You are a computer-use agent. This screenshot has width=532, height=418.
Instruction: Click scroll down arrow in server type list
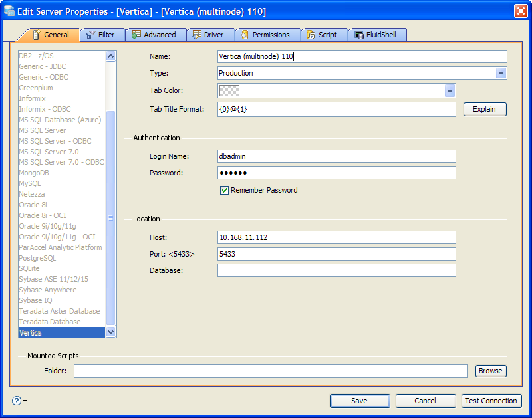pyautogui.click(x=110, y=332)
